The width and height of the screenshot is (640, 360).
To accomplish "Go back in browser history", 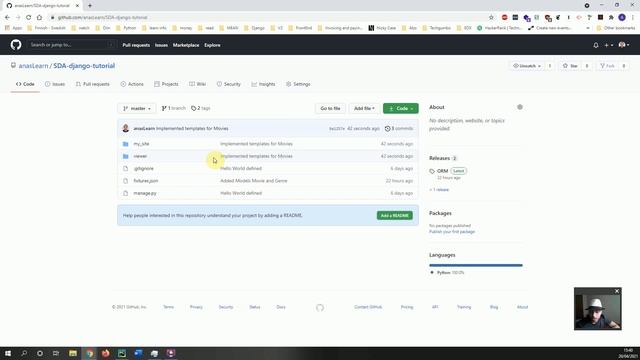I will point(7,18).
